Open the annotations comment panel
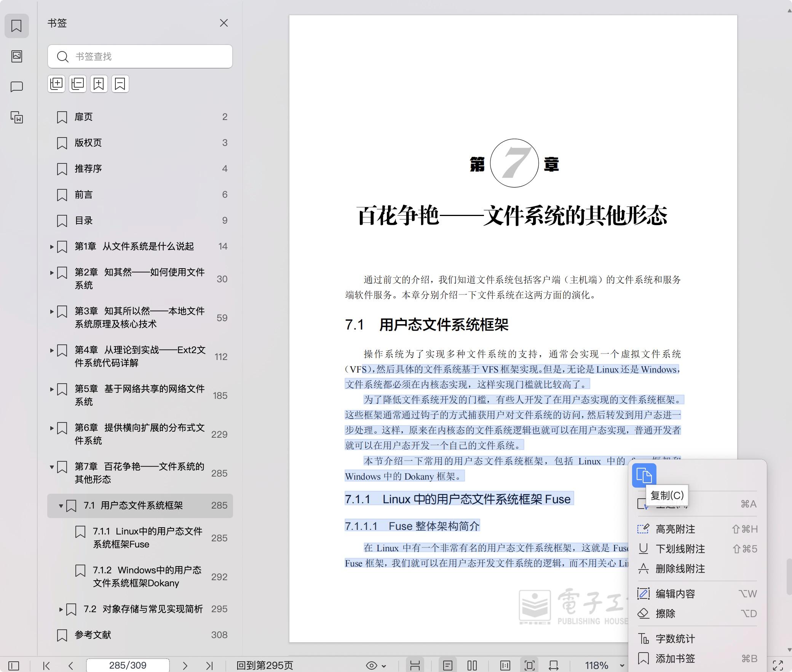Image resolution: width=792 pixels, height=672 pixels. coord(16,87)
